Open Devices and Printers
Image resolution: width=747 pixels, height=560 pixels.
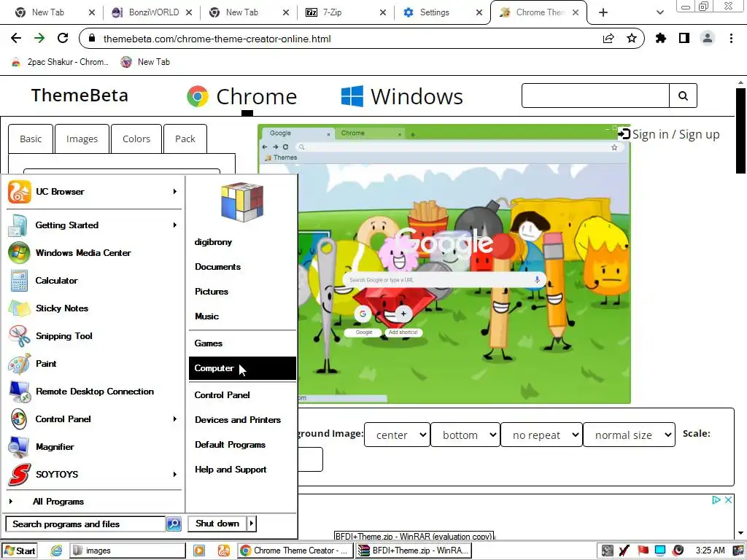tap(242, 419)
